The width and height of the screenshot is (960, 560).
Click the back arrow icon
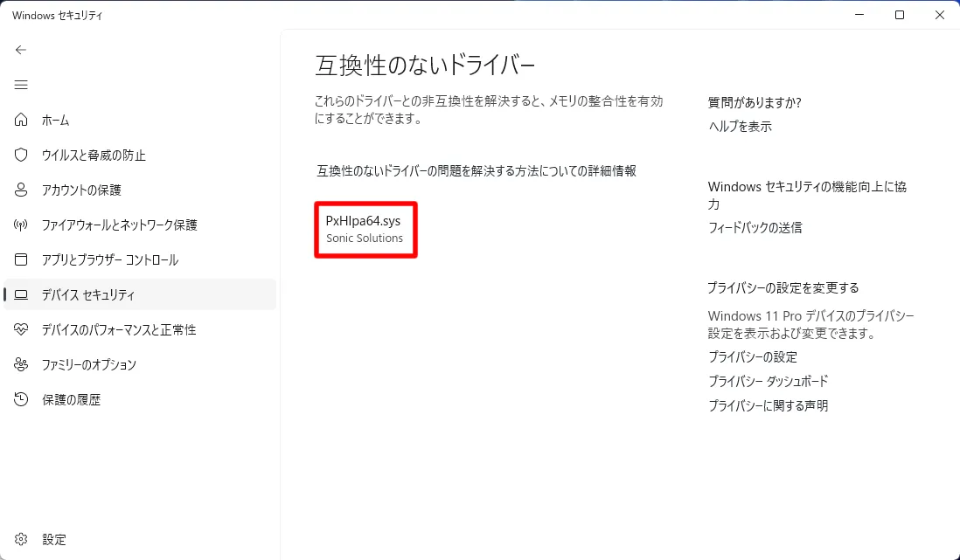pos(21,50)
